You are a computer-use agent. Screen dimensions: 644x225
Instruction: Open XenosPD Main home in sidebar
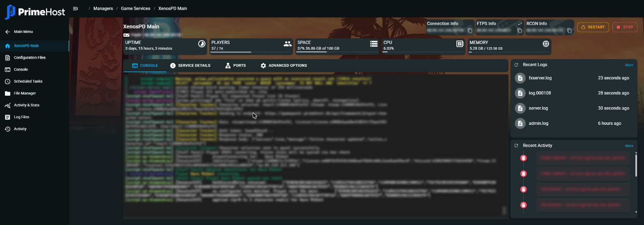coord(34,46)
